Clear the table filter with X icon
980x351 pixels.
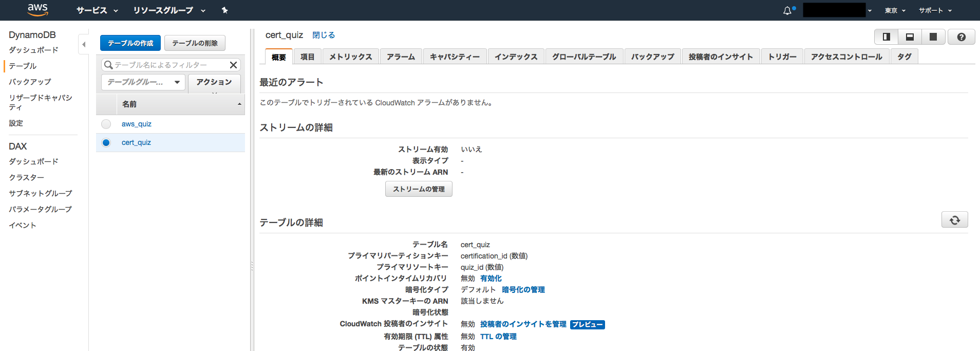click(233, 65)
